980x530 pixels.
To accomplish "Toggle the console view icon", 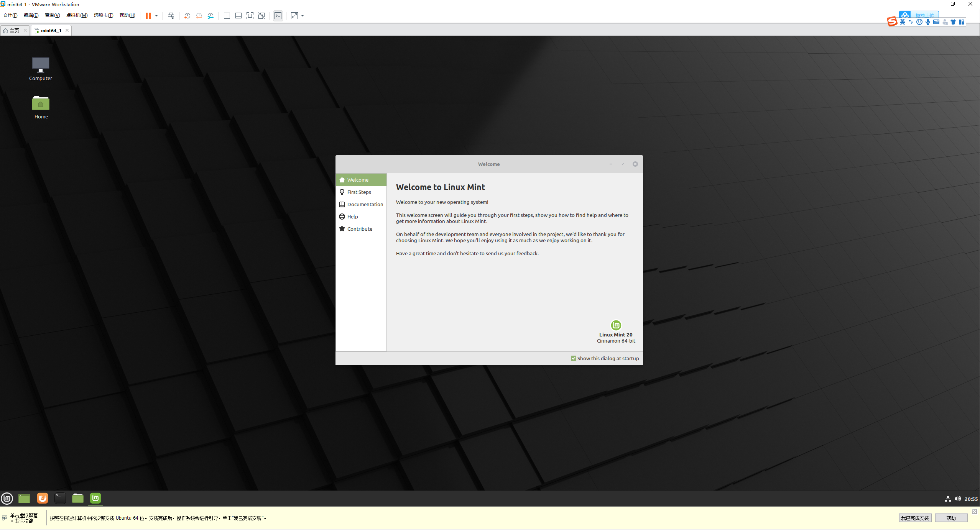I will [x=278, y=16].
